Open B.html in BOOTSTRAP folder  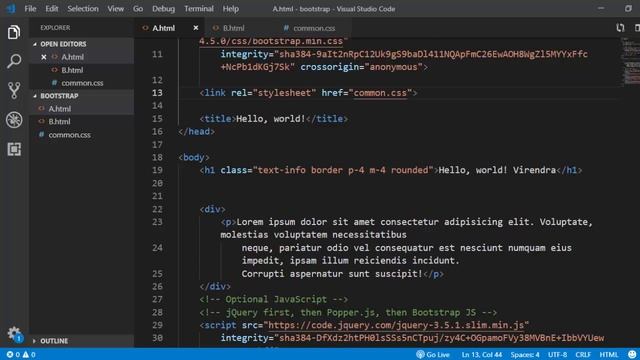(59, 122)
